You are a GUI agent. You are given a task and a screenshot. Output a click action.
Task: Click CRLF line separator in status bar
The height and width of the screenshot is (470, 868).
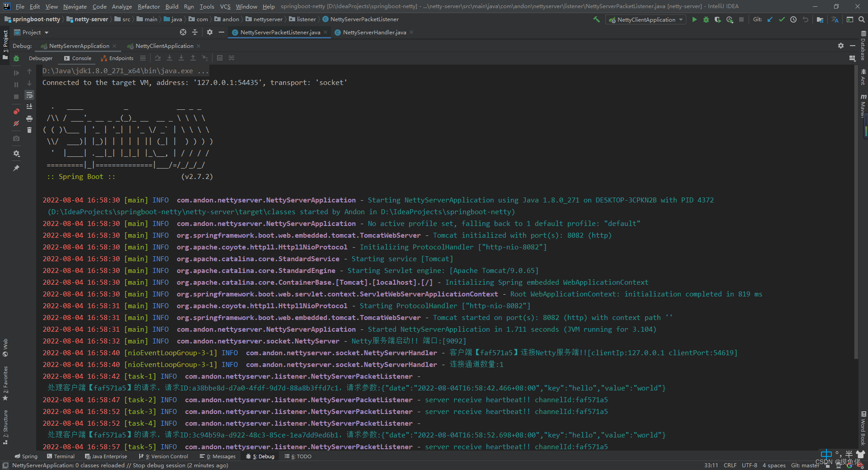[730, 465]
